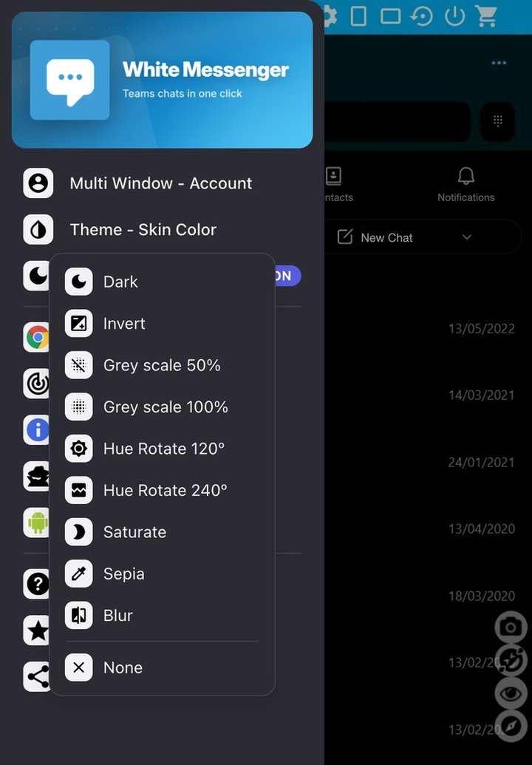Click the power icon in top bar
Screen dimensions: 532x765
click(454, 16)
